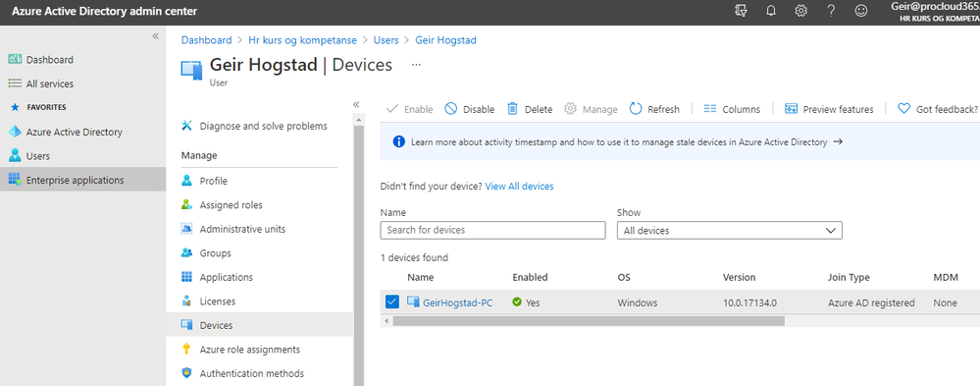980x386 pixels.
Task: Click the Users person icon in sidebar
Action: 15,156
